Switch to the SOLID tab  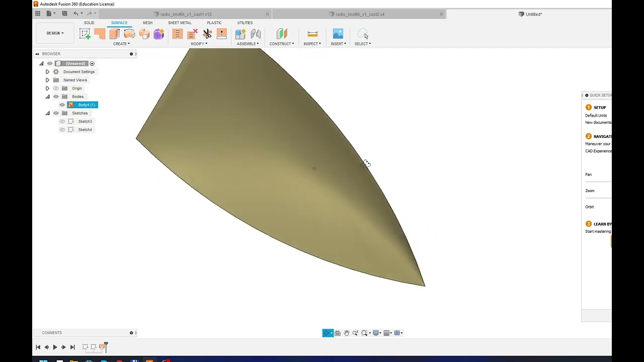[x=89, y=23]
